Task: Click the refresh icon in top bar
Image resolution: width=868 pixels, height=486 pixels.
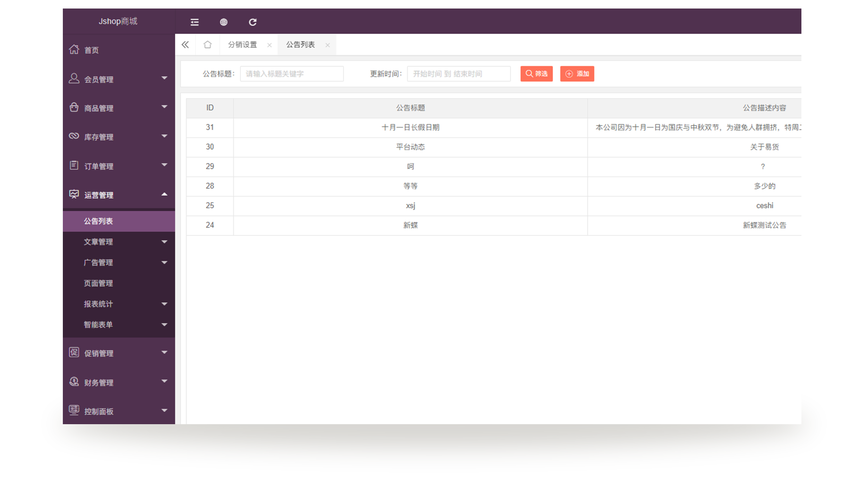Action: point(253,22)
